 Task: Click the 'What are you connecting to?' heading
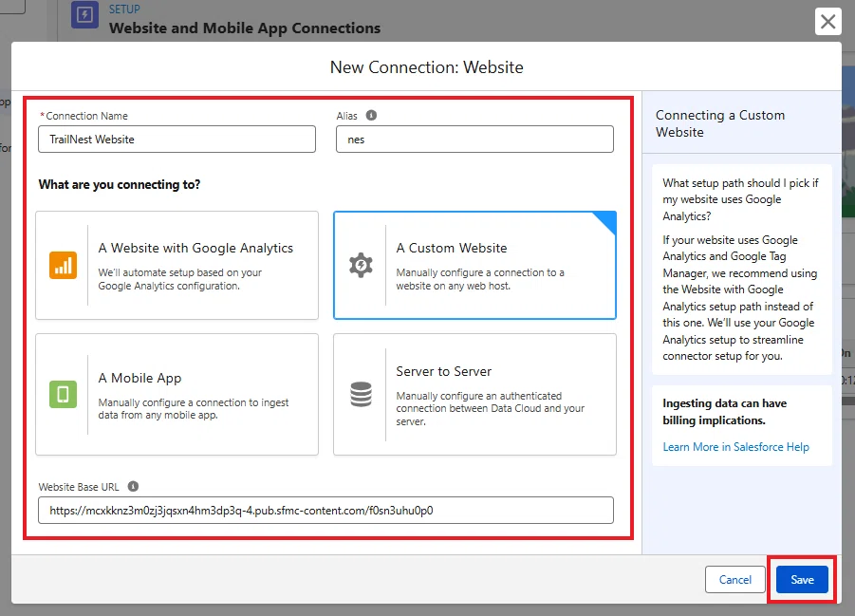120,184
